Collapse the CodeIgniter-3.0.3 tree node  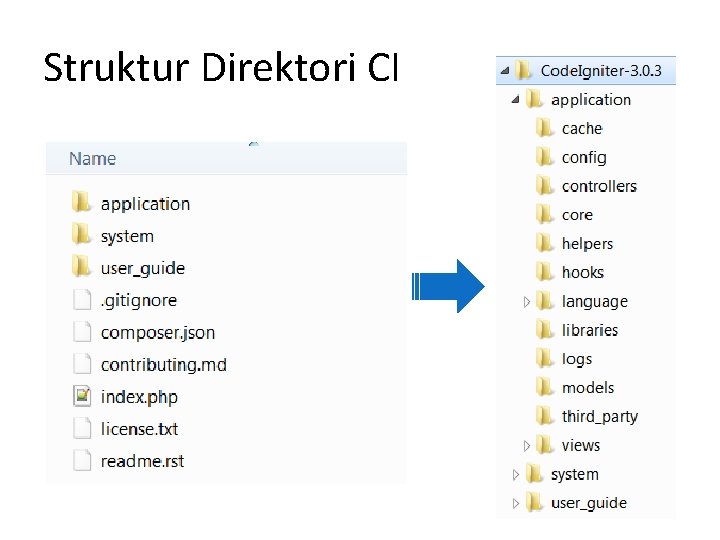[x=505, y=71]
